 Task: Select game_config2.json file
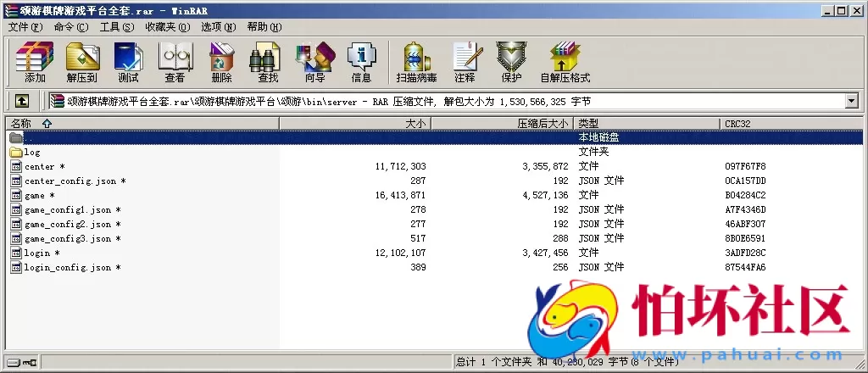[66, 224]
